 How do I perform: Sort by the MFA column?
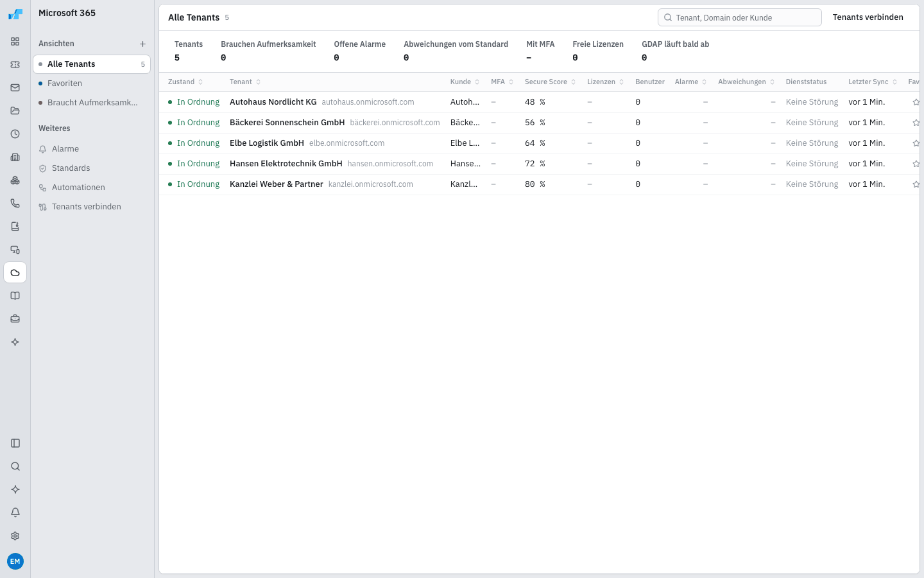(x=502, y=82)
